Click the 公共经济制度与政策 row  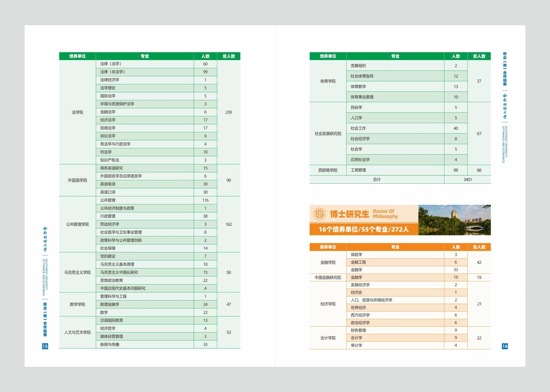click(156, 208)
